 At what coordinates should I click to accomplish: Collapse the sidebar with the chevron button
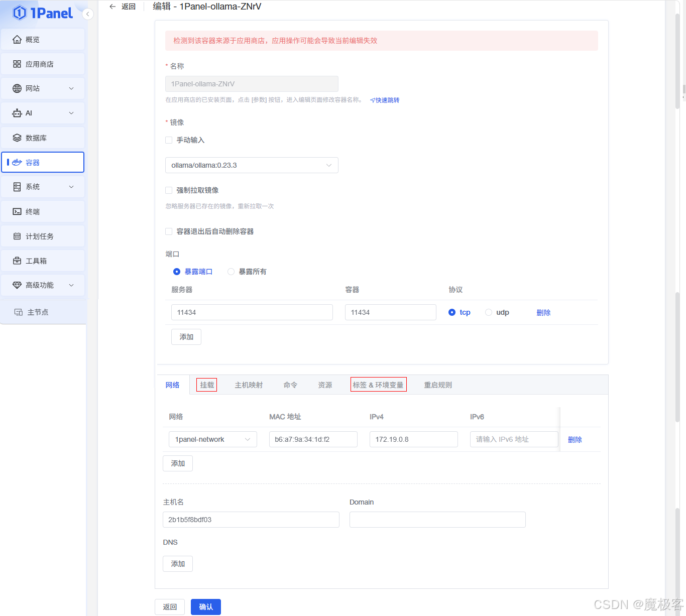coord(88,14)
